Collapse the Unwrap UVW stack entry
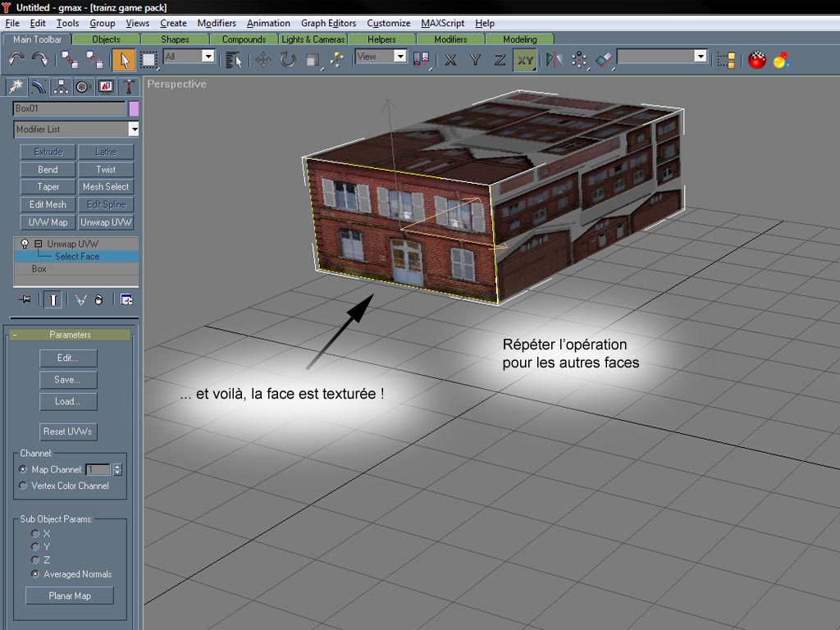The width and height of the screenshot is (840, 630). [38, 244]
